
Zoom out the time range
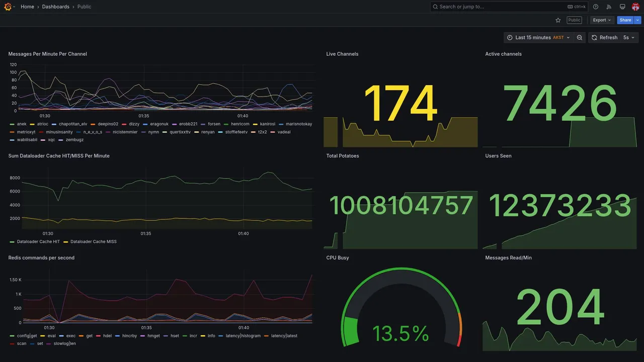click(x=580, y=38)
